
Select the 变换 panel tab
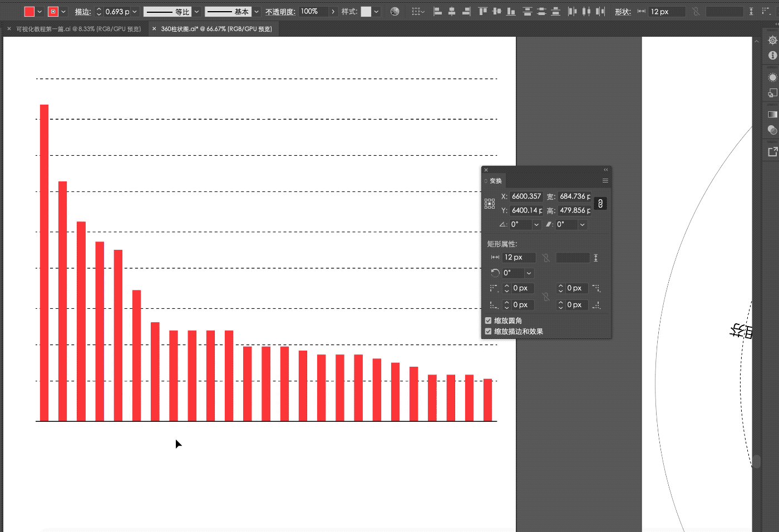(496, 181)
